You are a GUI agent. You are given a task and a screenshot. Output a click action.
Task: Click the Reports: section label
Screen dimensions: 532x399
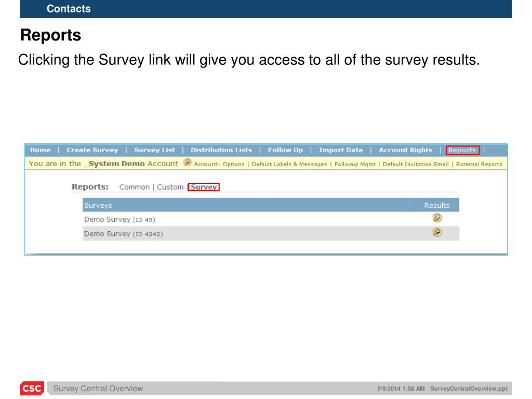coord(90,187)
